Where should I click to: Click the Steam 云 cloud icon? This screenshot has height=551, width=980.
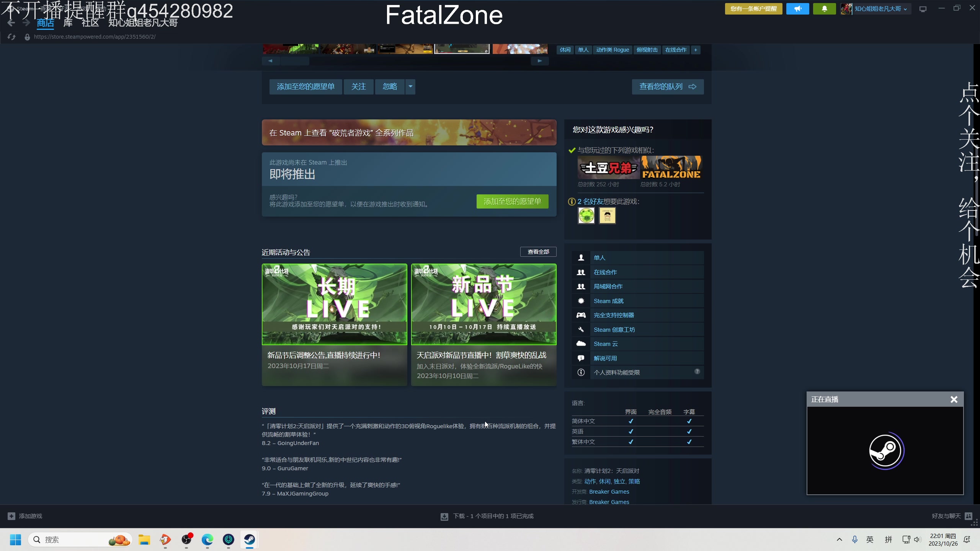point(581,344)
